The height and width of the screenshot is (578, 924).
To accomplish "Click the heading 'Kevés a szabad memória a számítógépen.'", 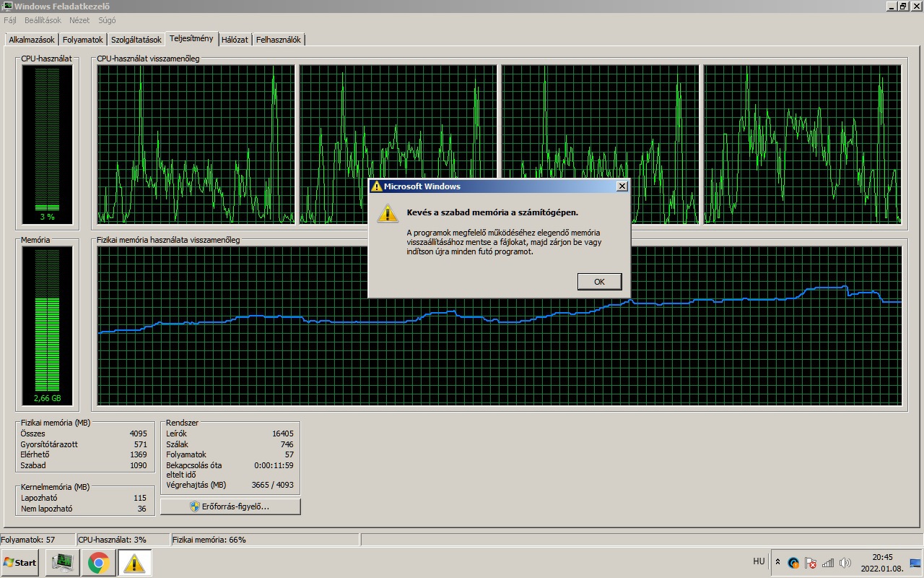I will [492, 212].
